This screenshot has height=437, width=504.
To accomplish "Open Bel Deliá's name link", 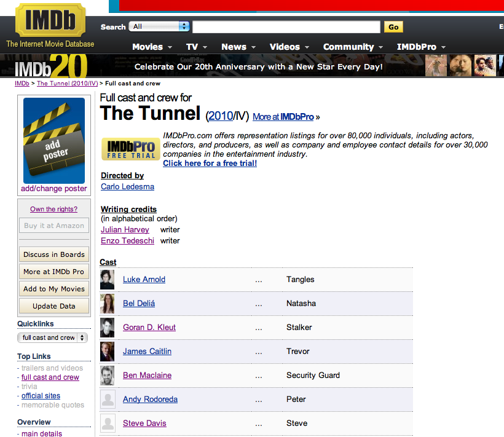I will [x=139, y=304].
